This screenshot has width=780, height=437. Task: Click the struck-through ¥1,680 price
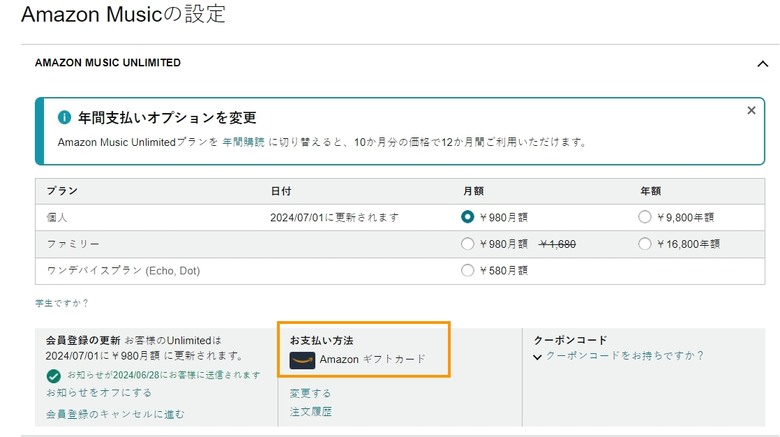pos(557,244)
